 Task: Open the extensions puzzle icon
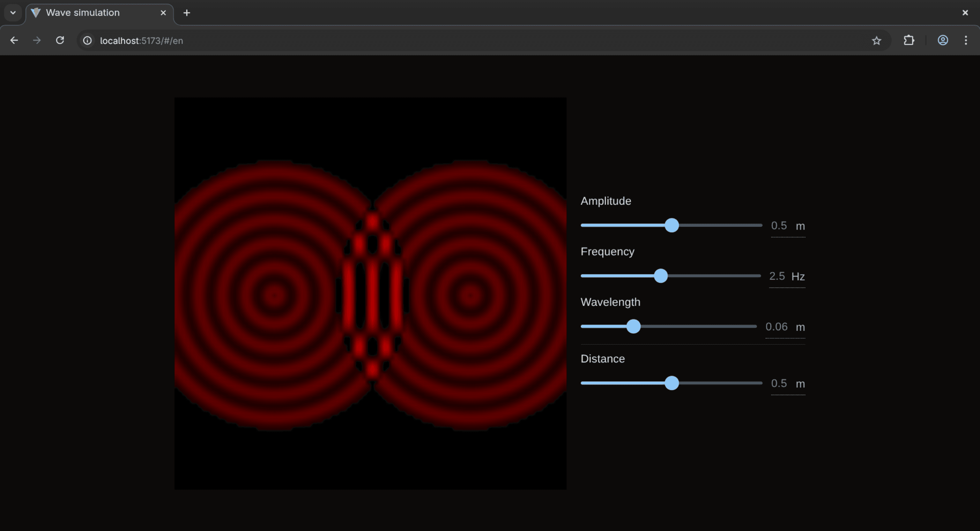pyautogui.click(x=909, y=40)
